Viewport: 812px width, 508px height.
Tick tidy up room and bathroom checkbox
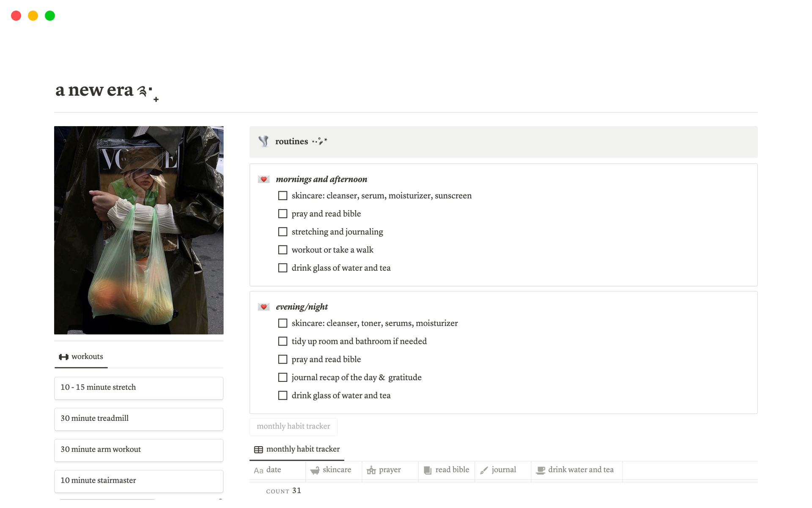pyautogui.click(x=283, y=341)
